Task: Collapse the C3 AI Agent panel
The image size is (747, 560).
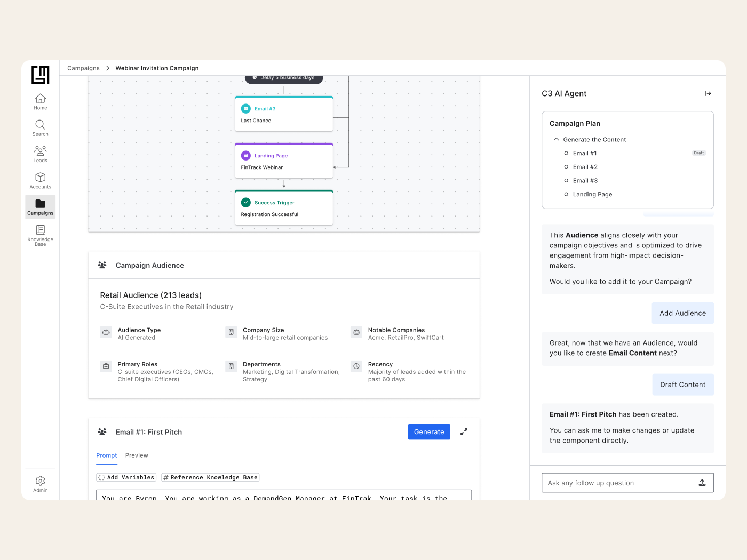Action: pos(708,93)
